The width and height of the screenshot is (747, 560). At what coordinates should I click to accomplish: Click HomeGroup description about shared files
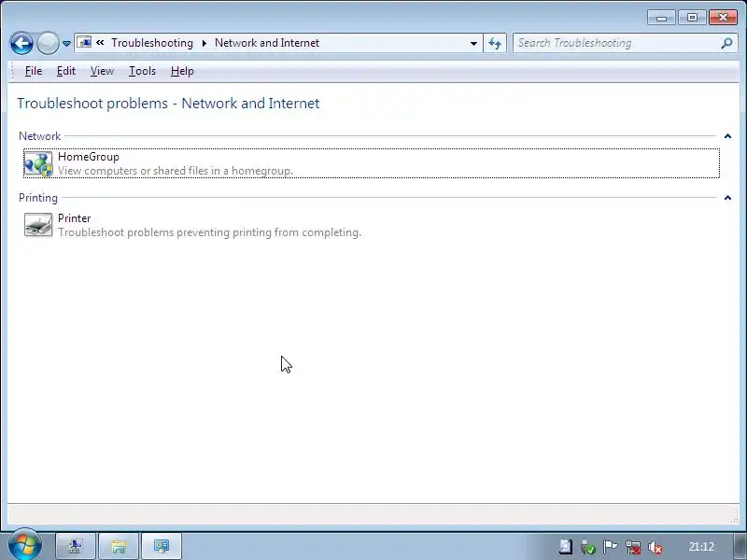click(x=176, y=171)
